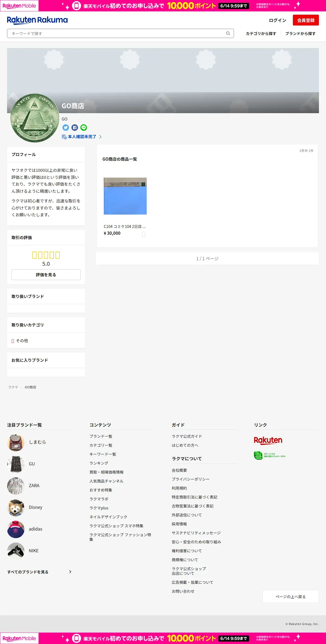Open お問い合わせ footer link
The image size is (326, 644).
click(x=183, y=591)
